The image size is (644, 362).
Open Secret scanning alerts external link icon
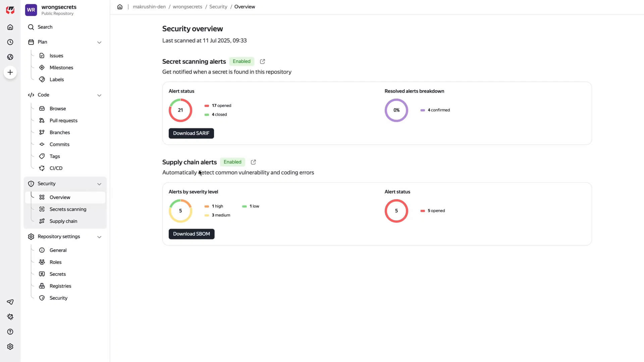[x=263, y=61]
